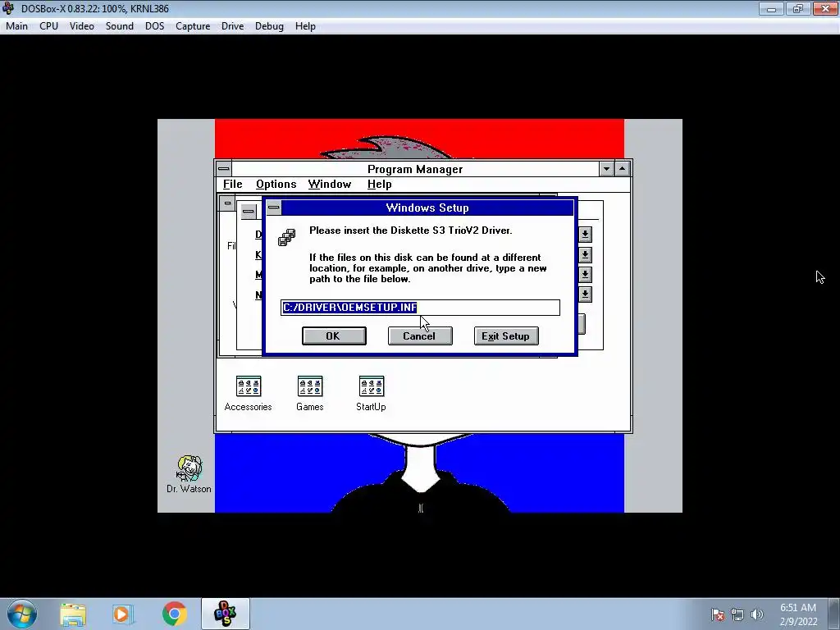Launch Windows Media Player from taskbar

(x=123, y=614)
